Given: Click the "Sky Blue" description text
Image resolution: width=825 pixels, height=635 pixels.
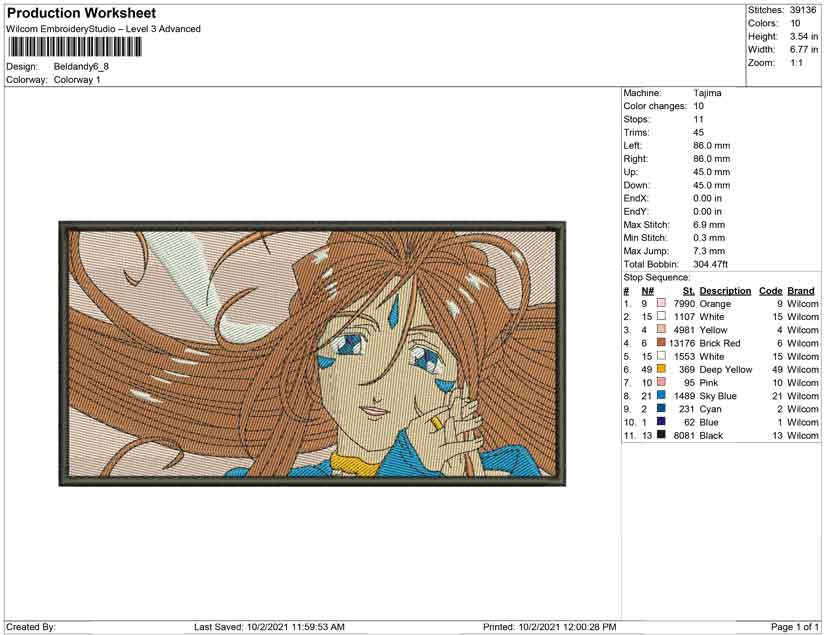Looking at the screenshot, I should pyautogui.click(x=718, y=396).
